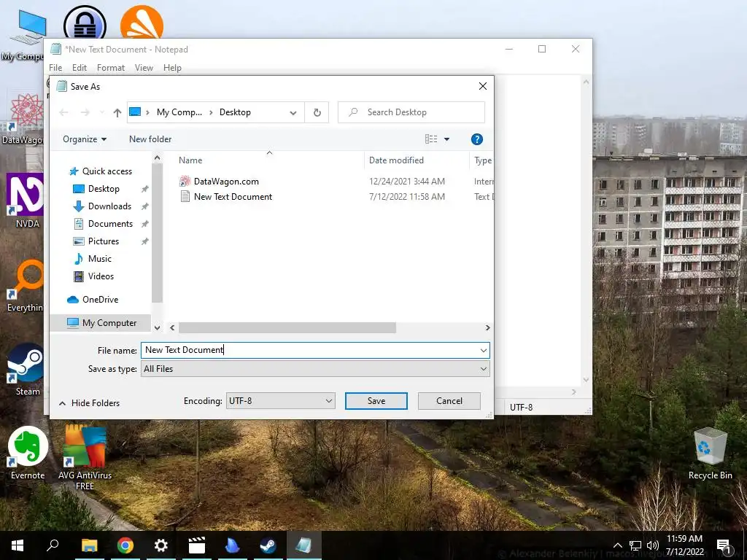Open Notepad File menu

(55, 68)
